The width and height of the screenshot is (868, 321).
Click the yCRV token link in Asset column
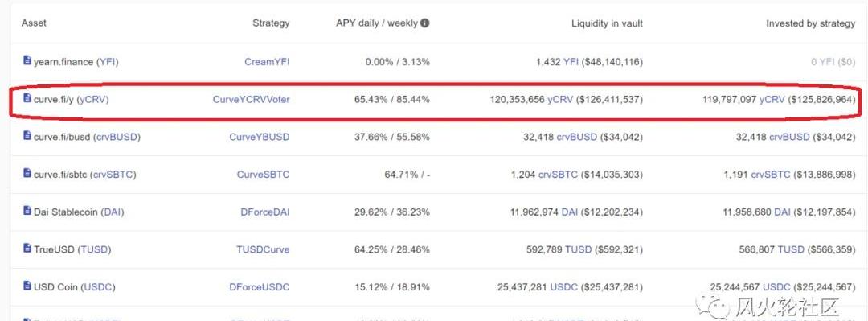click(x=93, y=99)
